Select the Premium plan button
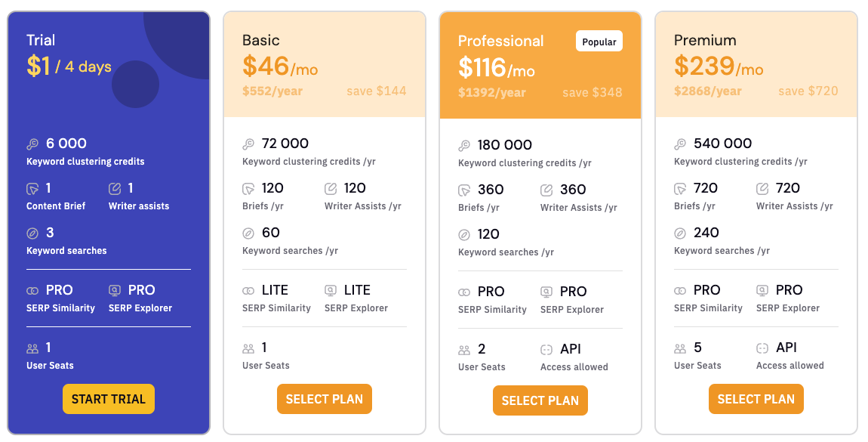 [756, 399]
